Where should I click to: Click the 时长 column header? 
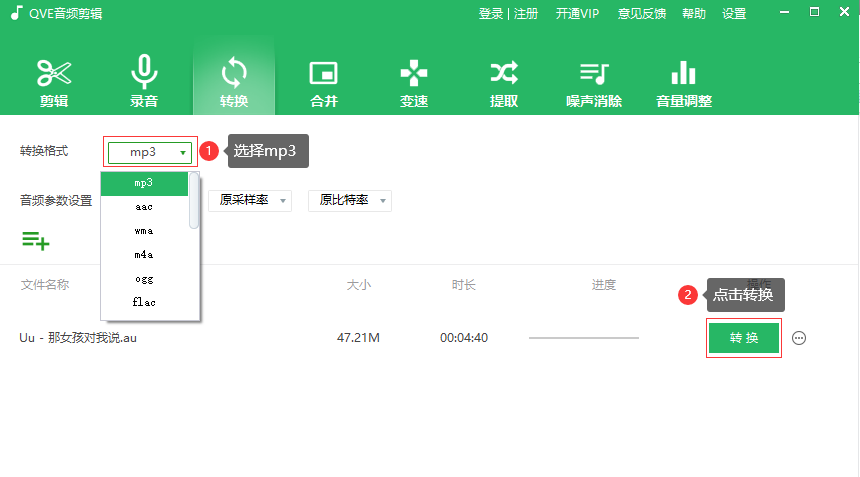pos(463,285)
